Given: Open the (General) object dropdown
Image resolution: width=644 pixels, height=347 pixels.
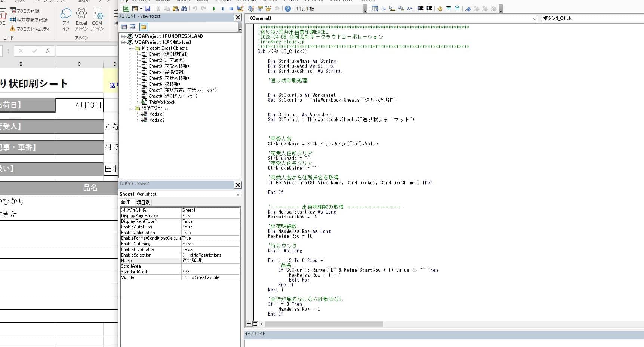Looking at the screenshot, I should tap(534, 18).
